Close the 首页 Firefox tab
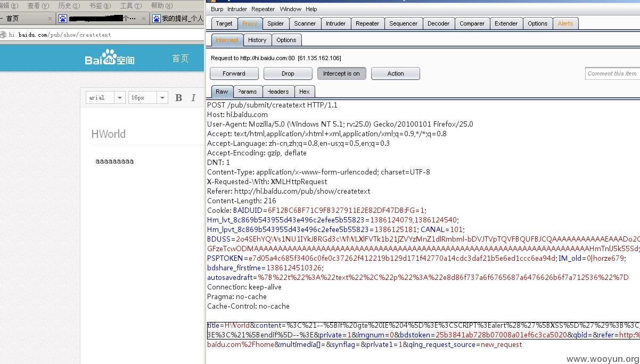 (50, 19)
